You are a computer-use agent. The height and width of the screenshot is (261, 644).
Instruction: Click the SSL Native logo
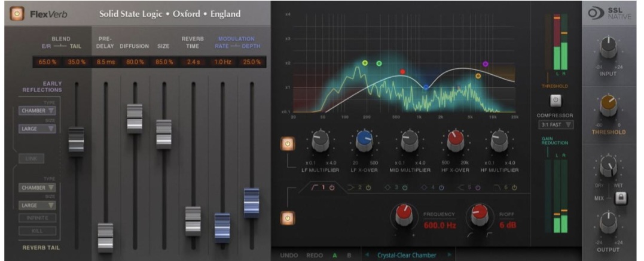pos(609,14)
